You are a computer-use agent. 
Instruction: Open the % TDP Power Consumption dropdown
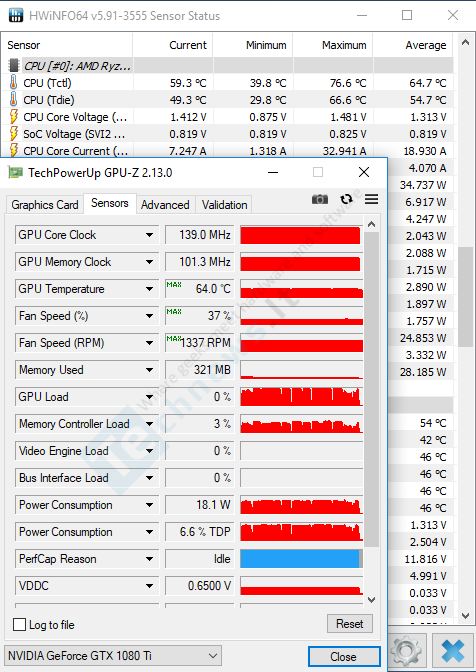point(149,532)
